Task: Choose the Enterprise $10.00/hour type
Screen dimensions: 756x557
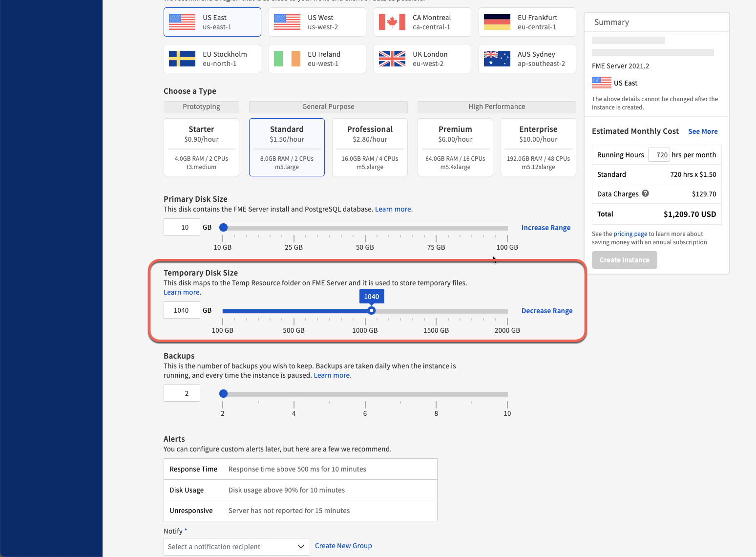Action: pos(538,147)
